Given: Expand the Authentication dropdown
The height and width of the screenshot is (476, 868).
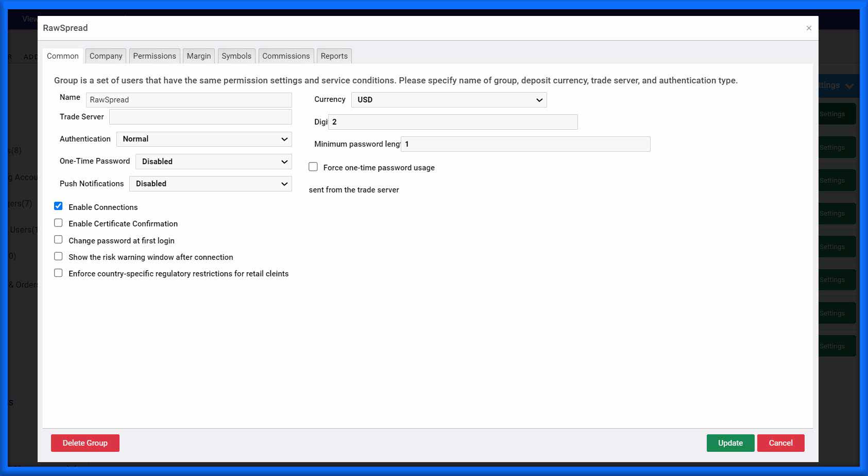Looking at the screenshot, I should click(x=204, y=139).
